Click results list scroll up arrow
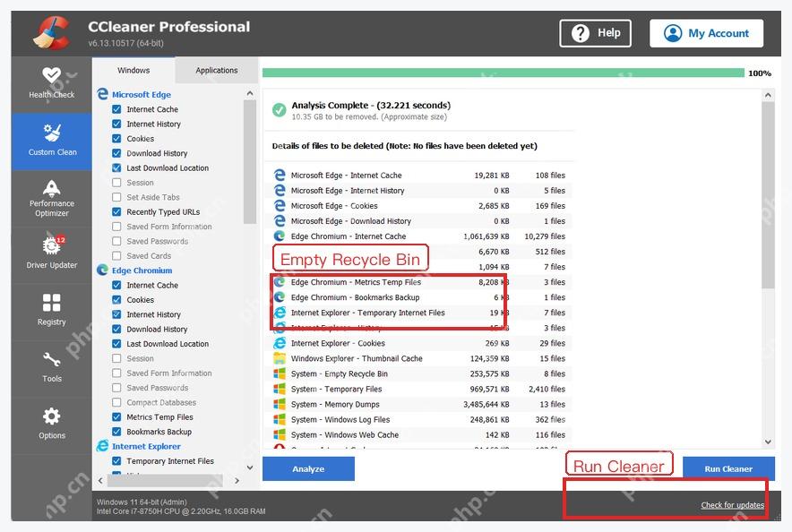The image size is (792, 532). [x=768, y=95]
